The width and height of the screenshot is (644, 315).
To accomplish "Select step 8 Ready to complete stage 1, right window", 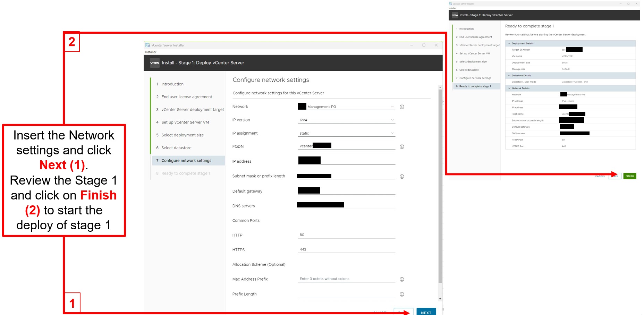I will point(477,86).
